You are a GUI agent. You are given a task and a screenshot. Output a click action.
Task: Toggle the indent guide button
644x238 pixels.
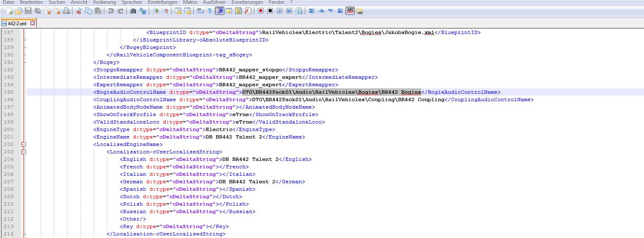(x=219, y=11)
